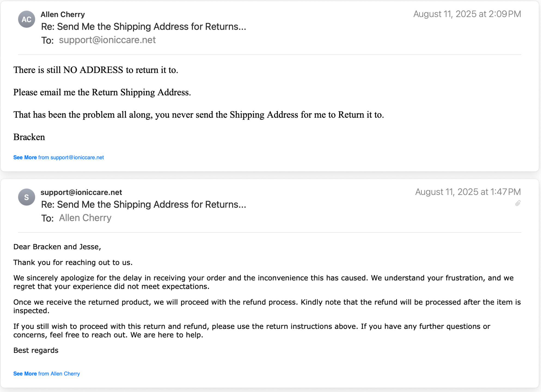Select recipient Allen Cherry in second email

point(85,218)
